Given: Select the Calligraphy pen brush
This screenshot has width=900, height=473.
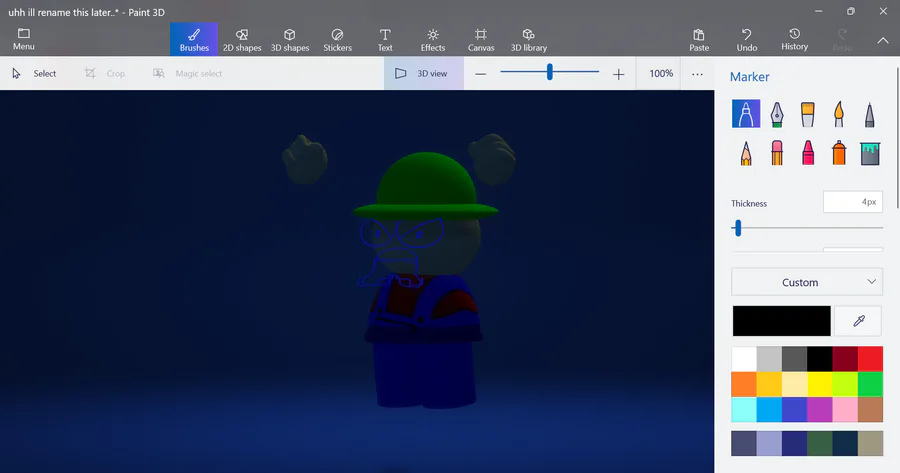Looking at the screenshot, I should click(x=777, y=114).
